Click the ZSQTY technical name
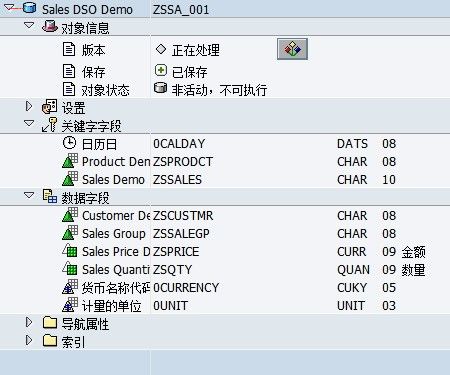Screen dimensions: 450x375 click(x=172, y=270)
